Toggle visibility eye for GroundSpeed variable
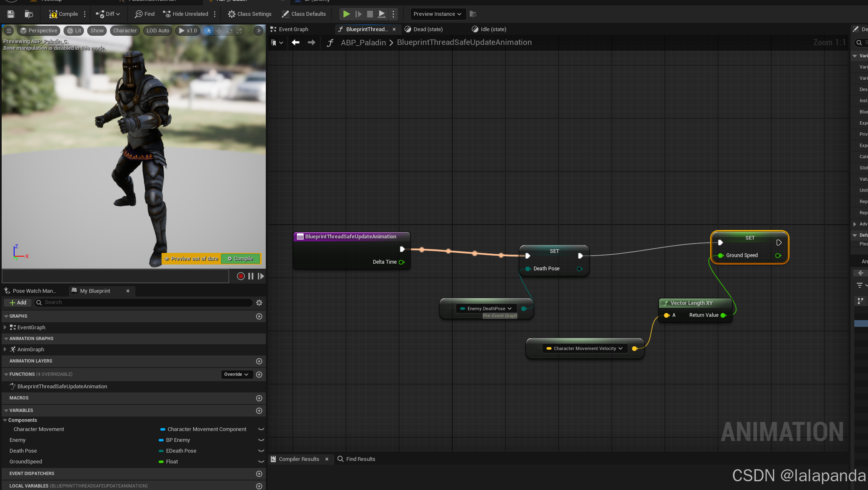 click(261, 462)
